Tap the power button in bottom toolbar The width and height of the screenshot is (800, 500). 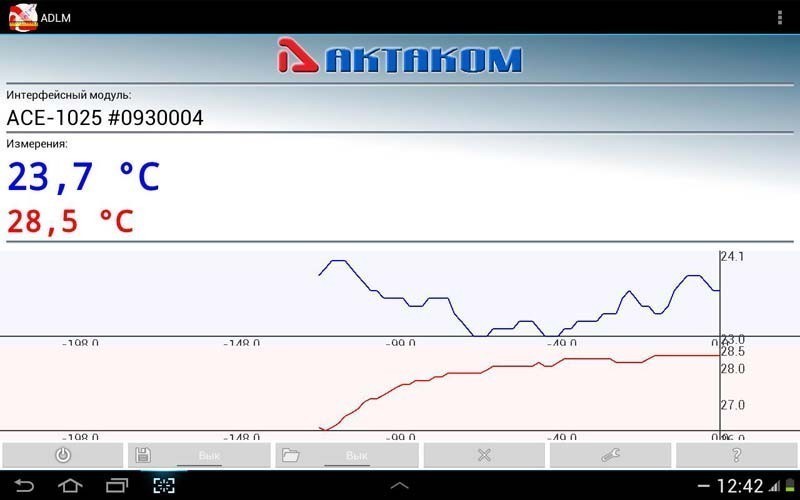63,455
